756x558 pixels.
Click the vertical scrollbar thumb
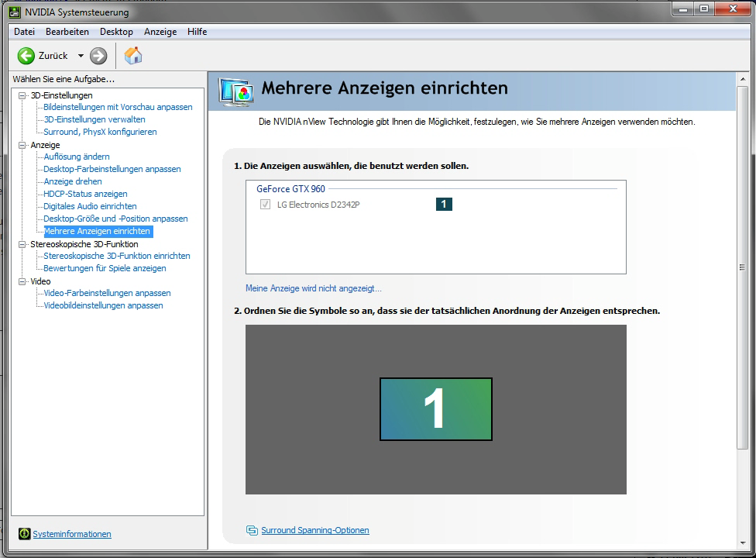point(743,267)
